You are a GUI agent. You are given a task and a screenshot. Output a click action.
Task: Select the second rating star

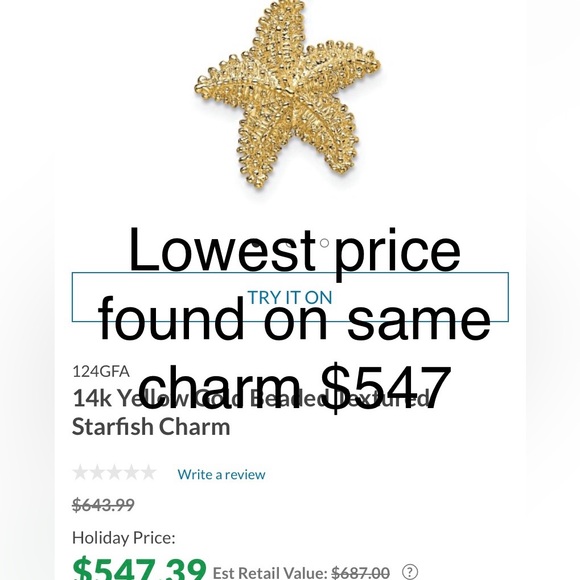tap(97, 473)
